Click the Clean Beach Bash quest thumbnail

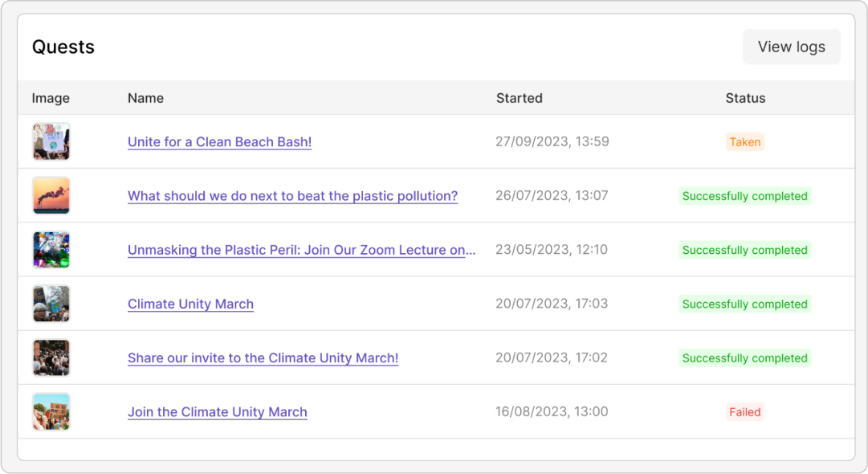point(51,141)
